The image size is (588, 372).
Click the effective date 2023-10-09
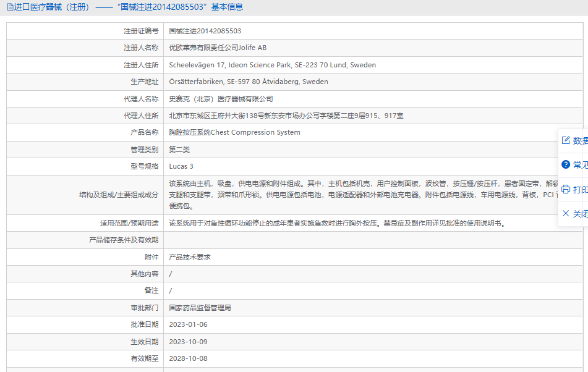coord(188,342)
